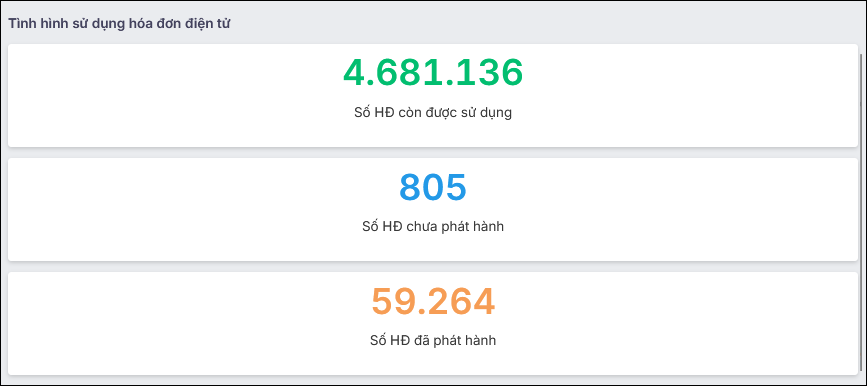This screenshot has height=386, width=867.
Task: Select the 'Số HĐ còn được sử dụng' label
Action: click(x=433, y=113)
